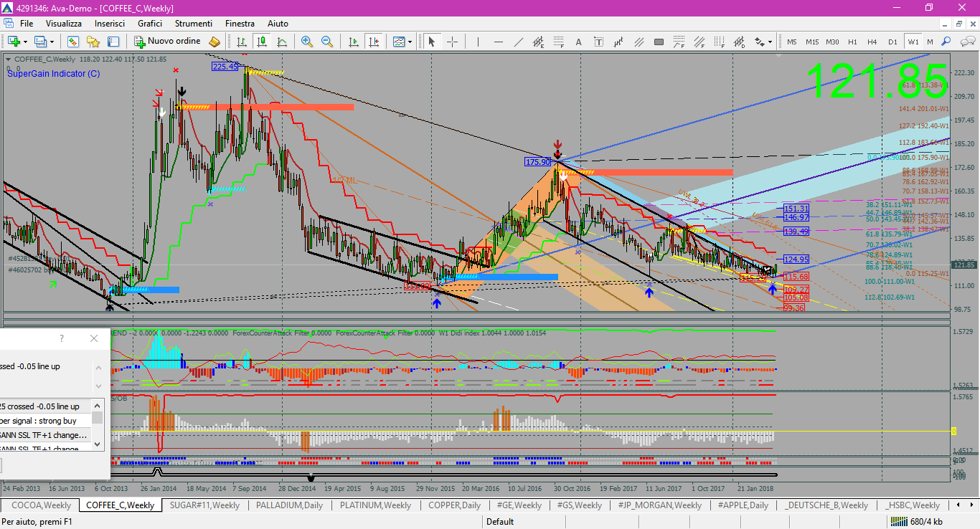Select the trendline drawing tool

518,42
